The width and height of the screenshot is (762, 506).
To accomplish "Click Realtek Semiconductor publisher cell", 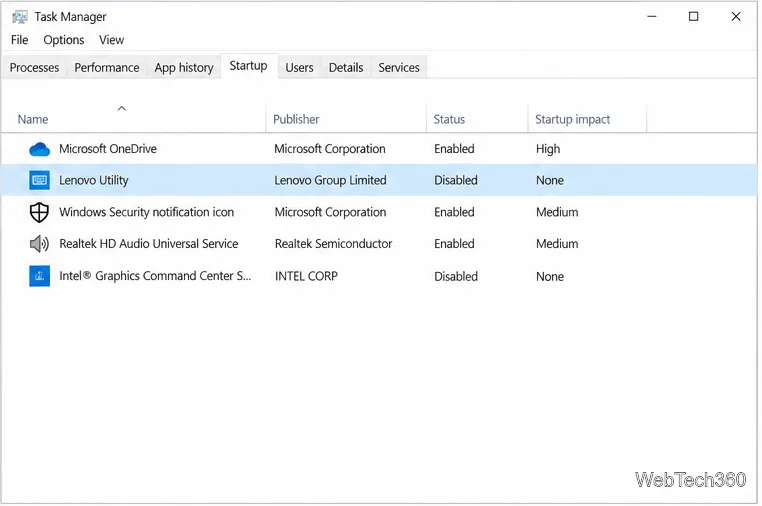I will coord(333,244).
